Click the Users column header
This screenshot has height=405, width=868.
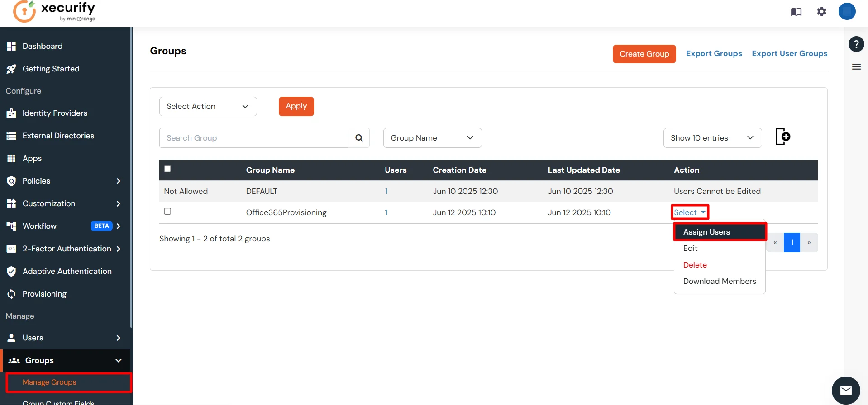(396, 170)
